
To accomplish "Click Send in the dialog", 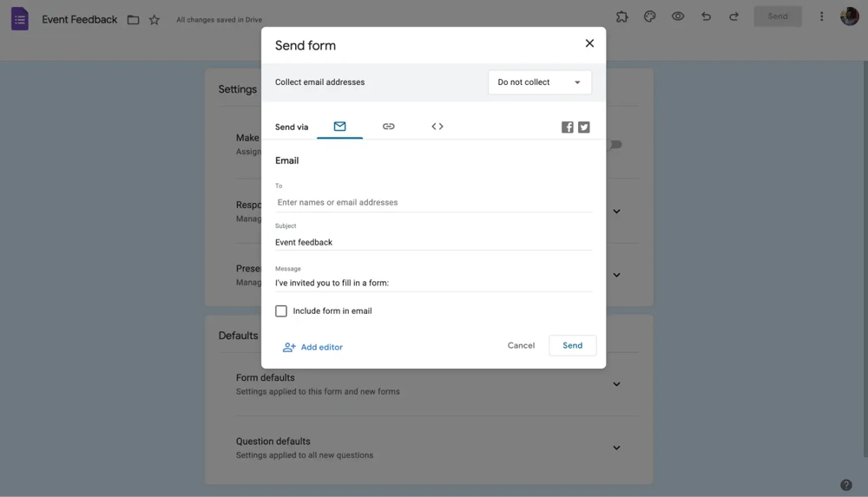I will point(572,345).
